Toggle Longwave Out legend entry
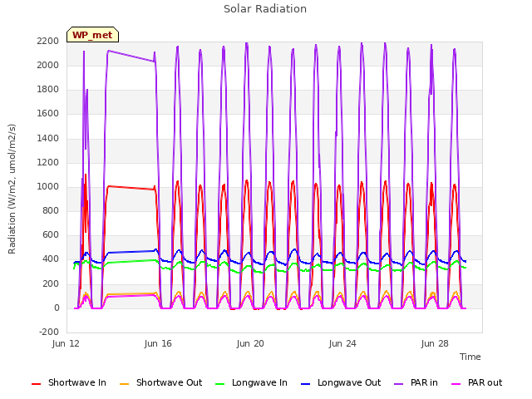This screenshot has height=399, width=532. (x=341, y=382)
